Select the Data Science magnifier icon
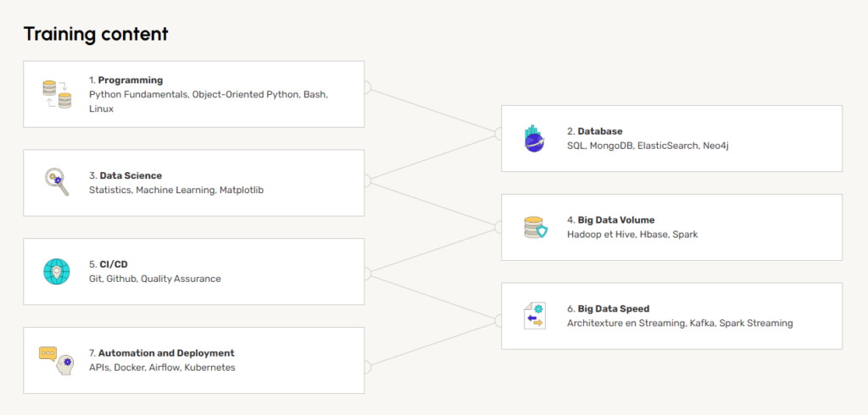Image resolution: width=868 pixels, height=415 pixels. click(57, 182)
